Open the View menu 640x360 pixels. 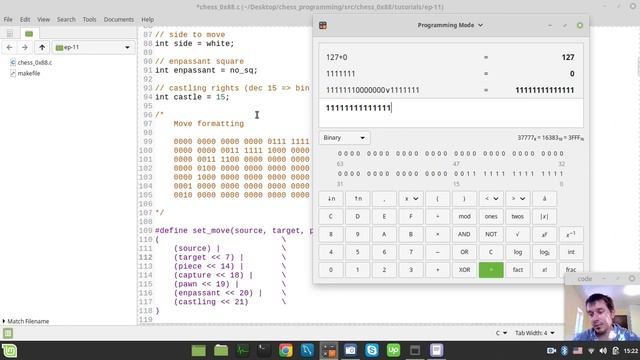coord(43,20)
